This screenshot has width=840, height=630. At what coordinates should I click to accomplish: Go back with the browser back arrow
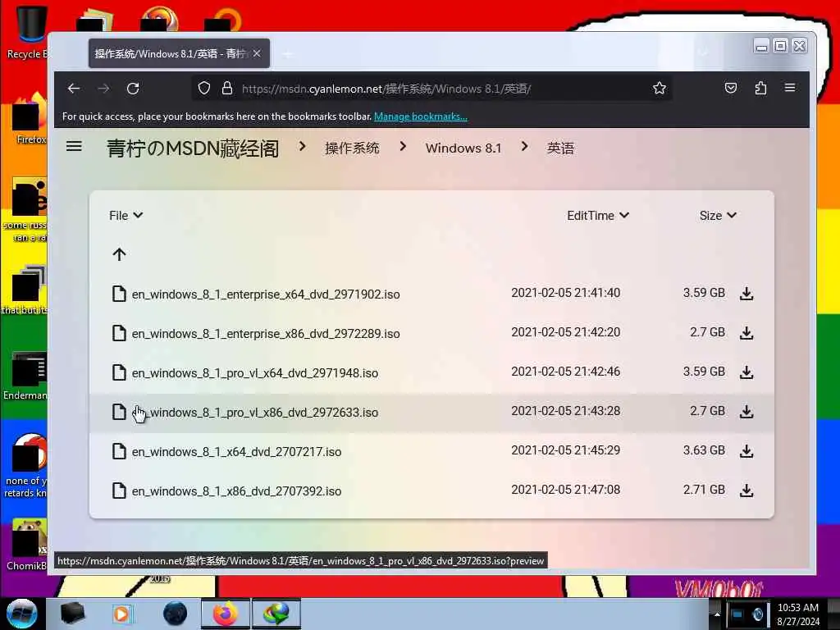point(74,89)
